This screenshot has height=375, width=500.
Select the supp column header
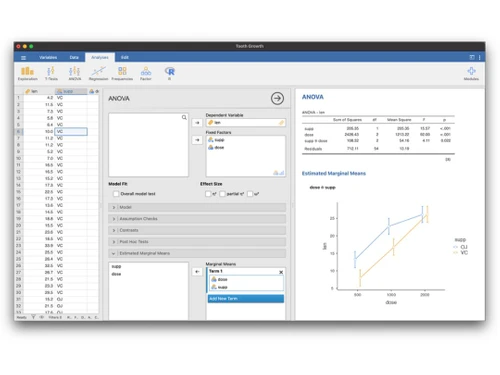click(71, 91)
